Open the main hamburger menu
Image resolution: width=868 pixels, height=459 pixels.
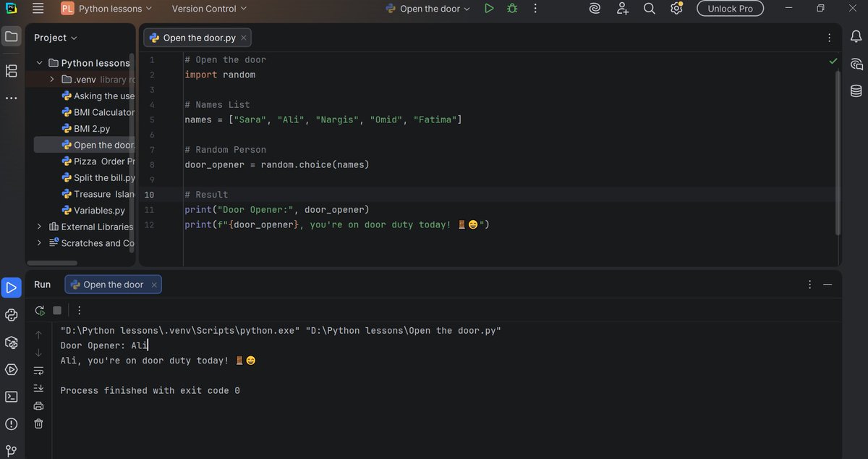pyautogui.click(x=38, y=9)
